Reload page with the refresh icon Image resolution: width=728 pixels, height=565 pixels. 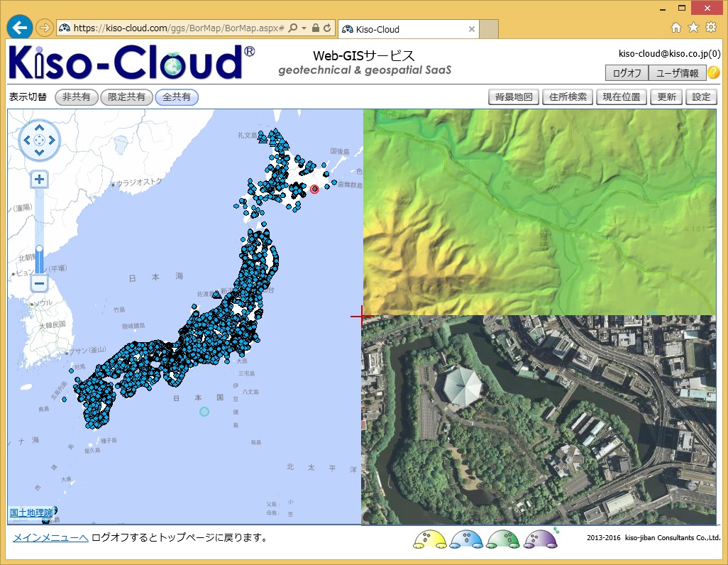pyautogui.click(x=327, y=28)
